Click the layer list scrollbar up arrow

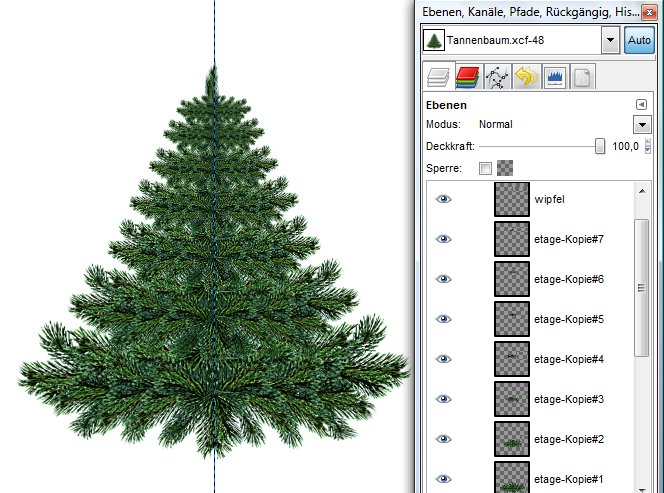[x=642, y=191]
